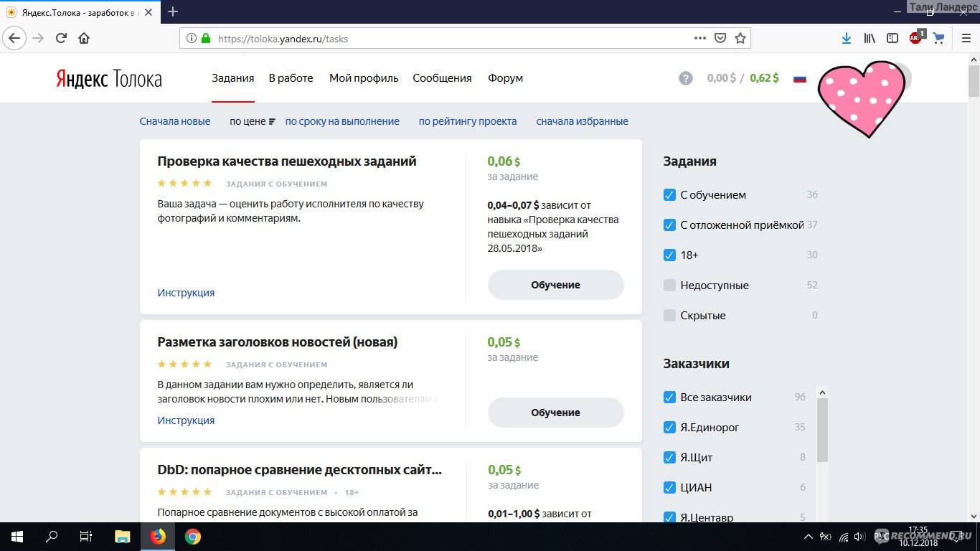Open the 'Мой профиль' tab
Screen dimensions: 980x551
364,78
